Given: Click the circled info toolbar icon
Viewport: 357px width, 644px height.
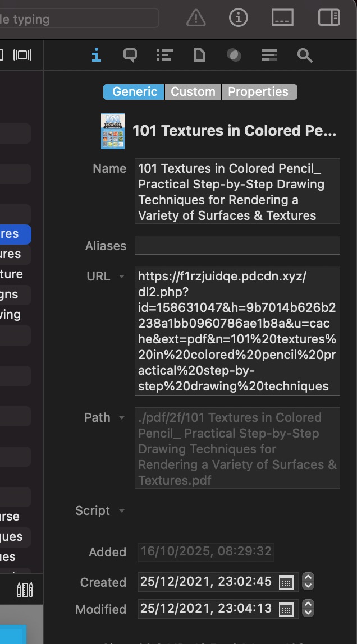Looking at the screenshot, I should (x=239, y=18).
